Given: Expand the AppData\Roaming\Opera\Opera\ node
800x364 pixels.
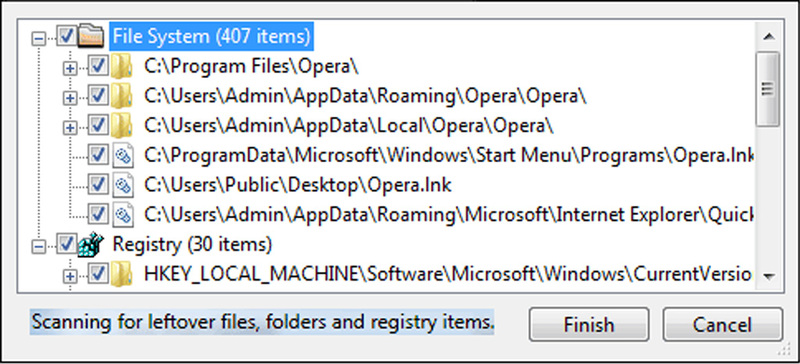Looking at the screenshot, I should click(69, 98).
